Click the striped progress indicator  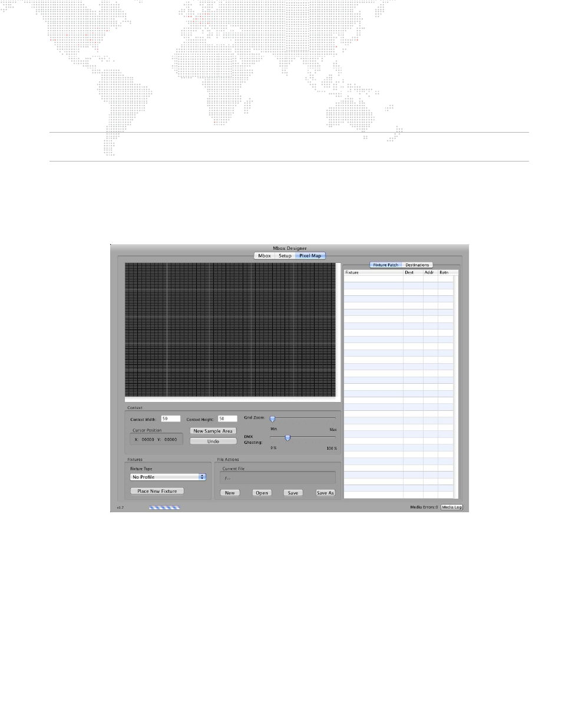164,508
